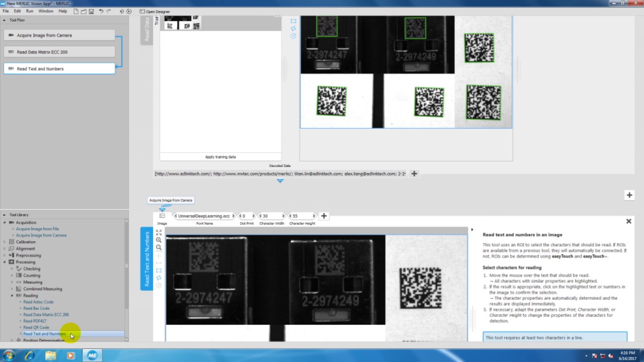
Task: Undo the last action
Action: click(101, 11)
